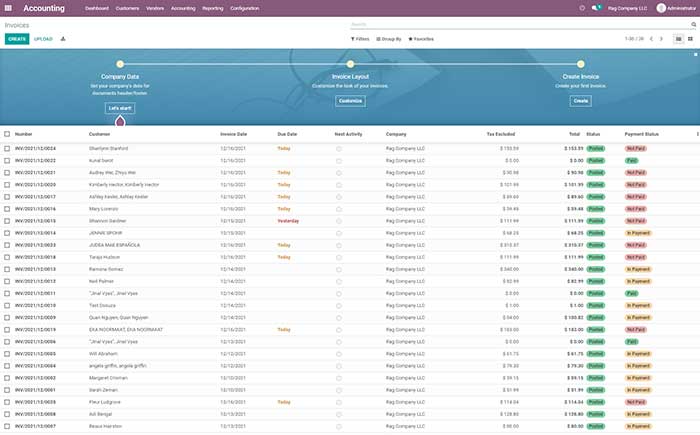700x435 pixels.
Task: Close the onboarding banner with the X
Action: [x=696, y=54]
